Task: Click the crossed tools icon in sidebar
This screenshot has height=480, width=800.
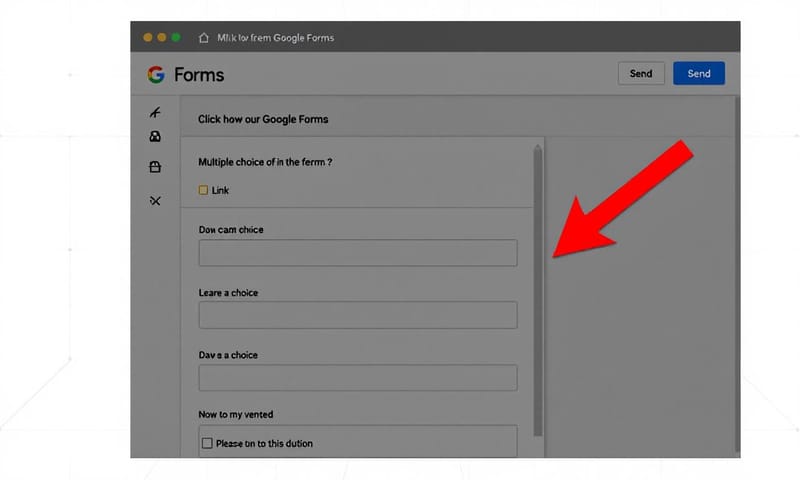Action: tap(155, 201)
